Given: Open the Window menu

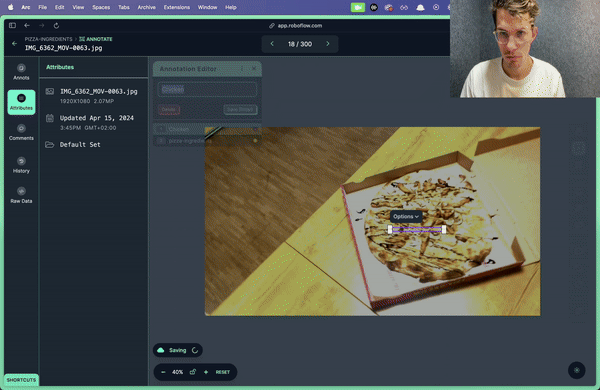Looking at the screenshot, I should point(207,7).
